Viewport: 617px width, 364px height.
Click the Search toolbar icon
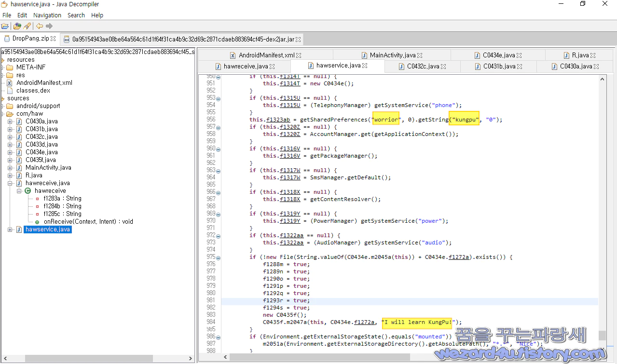click(27, 26)
